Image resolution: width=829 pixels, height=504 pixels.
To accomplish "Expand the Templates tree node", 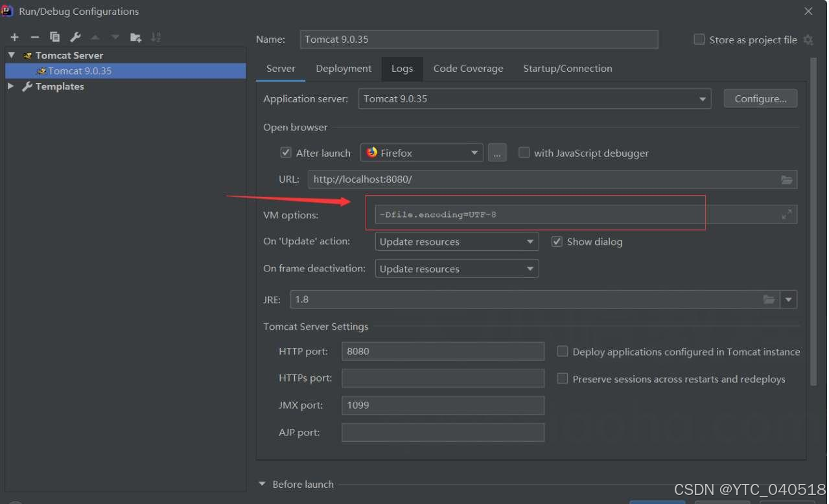I will pos(11,86).
